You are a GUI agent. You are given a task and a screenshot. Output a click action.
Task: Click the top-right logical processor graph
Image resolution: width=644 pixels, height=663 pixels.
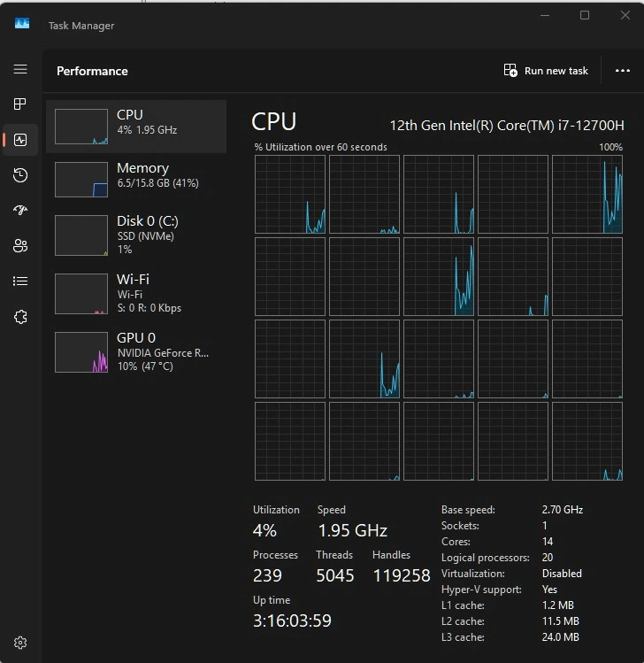coord(587,194)
